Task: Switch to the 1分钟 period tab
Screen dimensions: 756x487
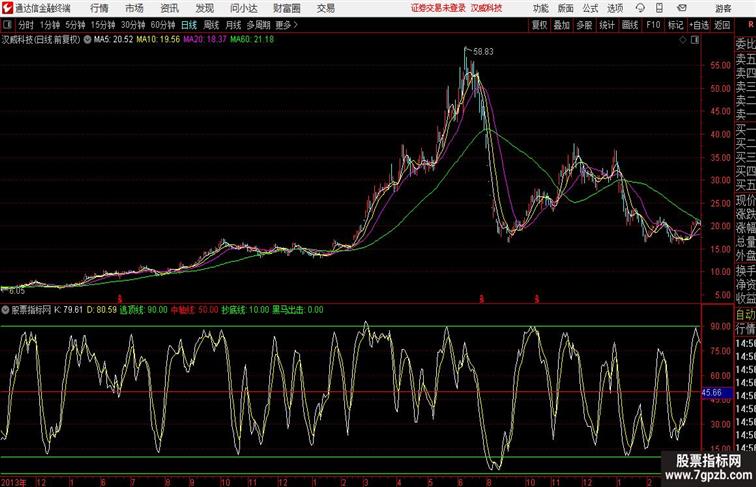Action: tap(50, 25)
